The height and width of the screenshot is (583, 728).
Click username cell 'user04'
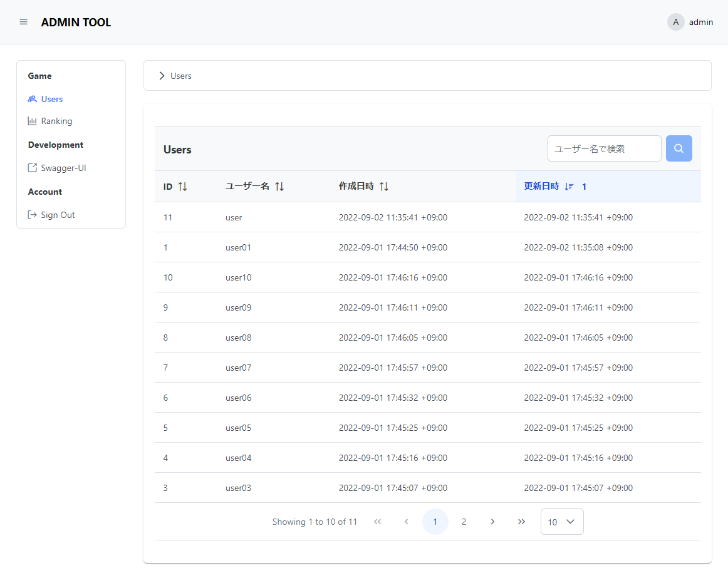[x=238, y=458]
